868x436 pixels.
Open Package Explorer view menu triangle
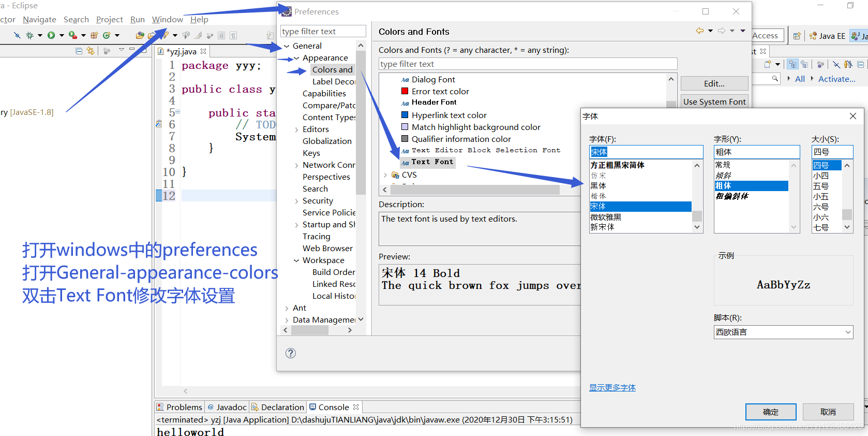coord(122,50)
